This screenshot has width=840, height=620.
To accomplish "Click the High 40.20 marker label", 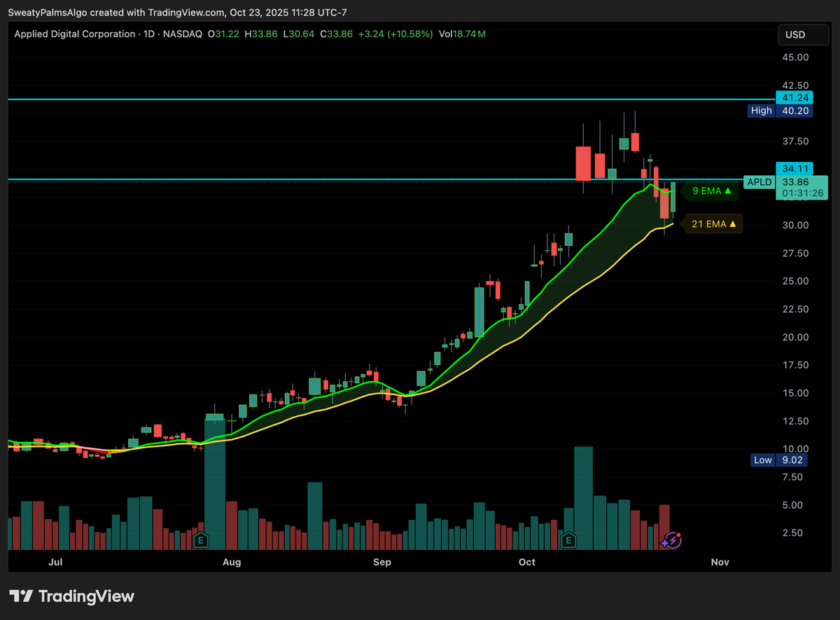I will pos(780,111).
